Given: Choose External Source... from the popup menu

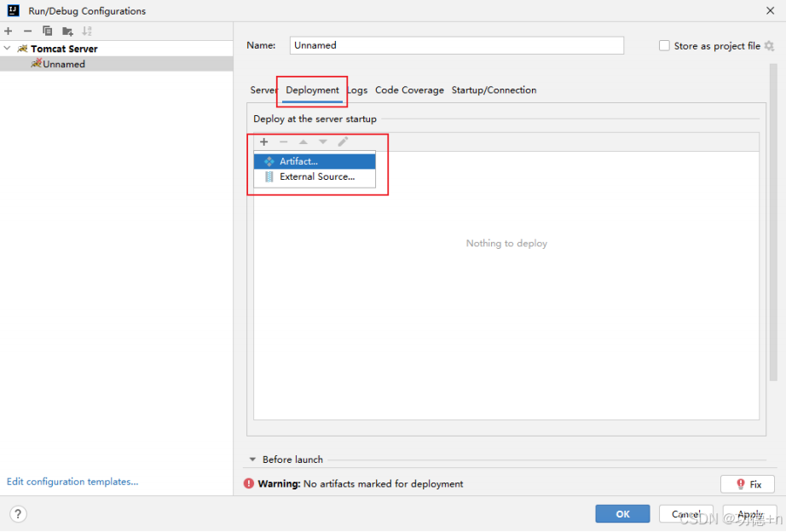Looking at the screenshot, I should (315, 176).
